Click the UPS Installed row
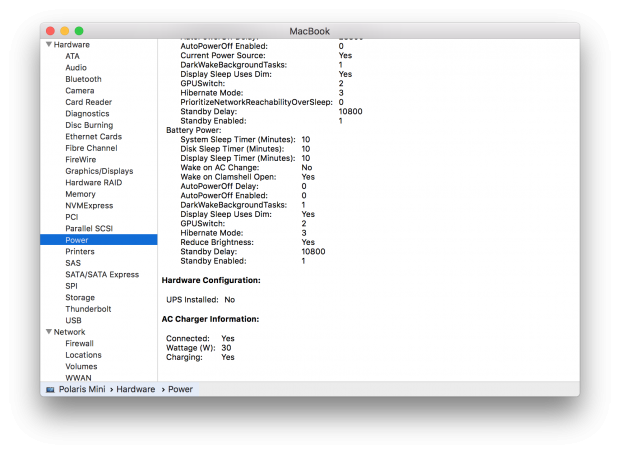Viewport: 620px width, 454px height. (200, 300)
